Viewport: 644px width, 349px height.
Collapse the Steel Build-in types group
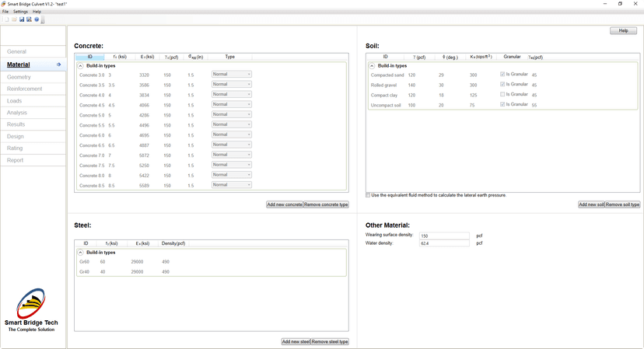pos(81,253)
